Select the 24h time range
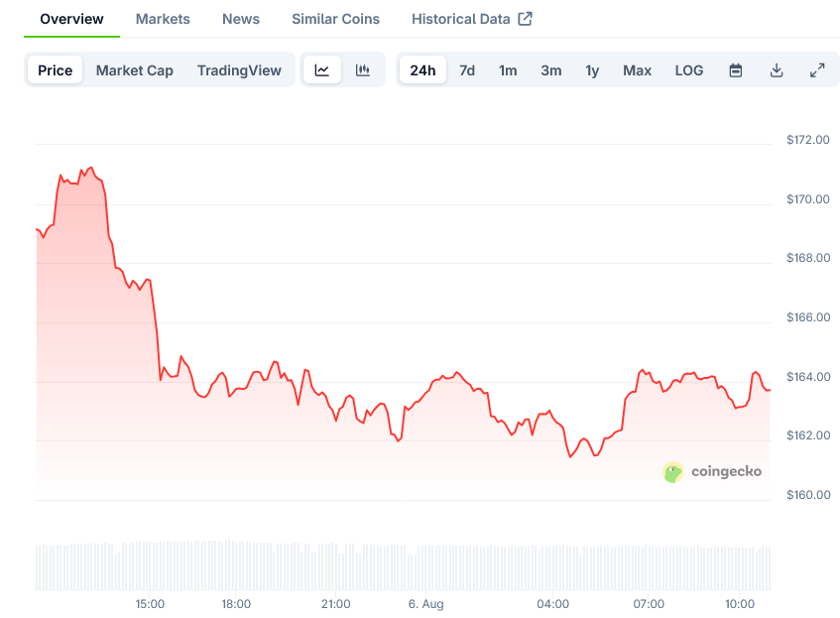The height and width of the screenshot is (618, 840). [422, 70]
